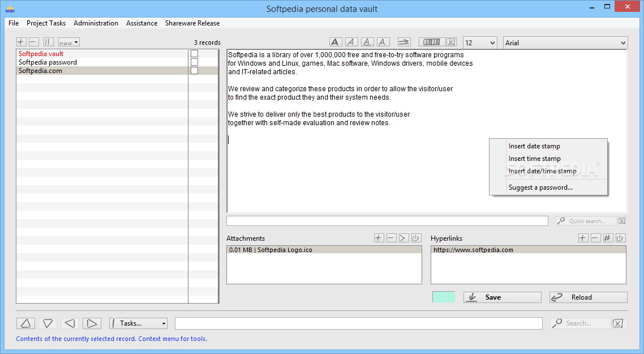
Task: Toggle checkbox for Softpedia password
Action: pos(194,62)
